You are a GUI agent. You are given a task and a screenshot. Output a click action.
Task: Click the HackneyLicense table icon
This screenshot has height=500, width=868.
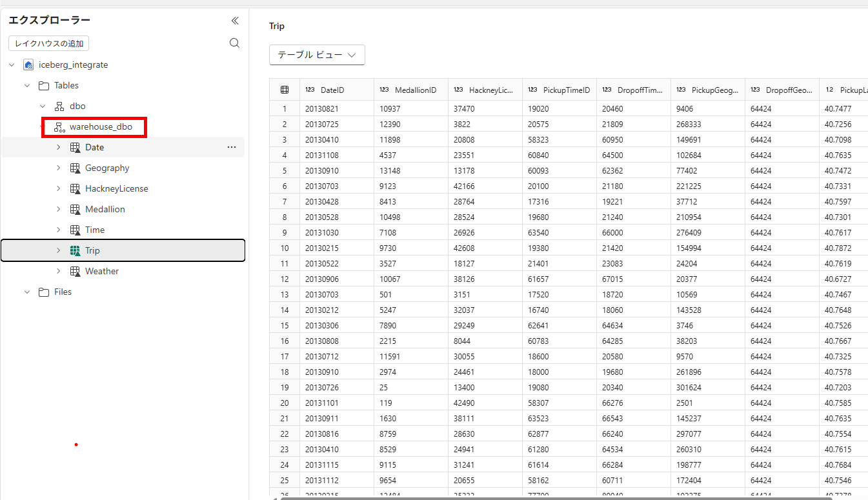(x=75, y=188)
